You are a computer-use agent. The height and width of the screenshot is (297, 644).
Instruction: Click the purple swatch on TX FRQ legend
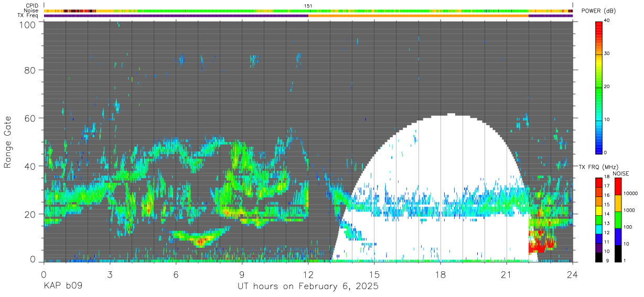599,248
